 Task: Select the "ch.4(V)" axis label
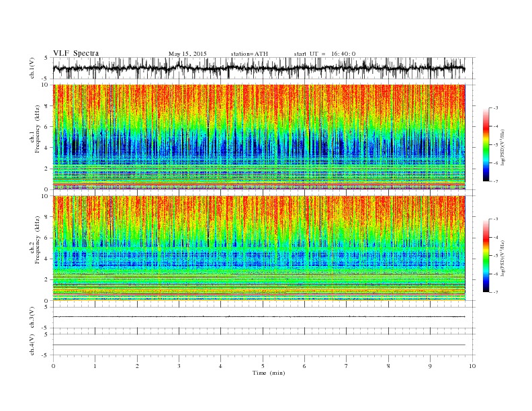[x=32, y=345]
